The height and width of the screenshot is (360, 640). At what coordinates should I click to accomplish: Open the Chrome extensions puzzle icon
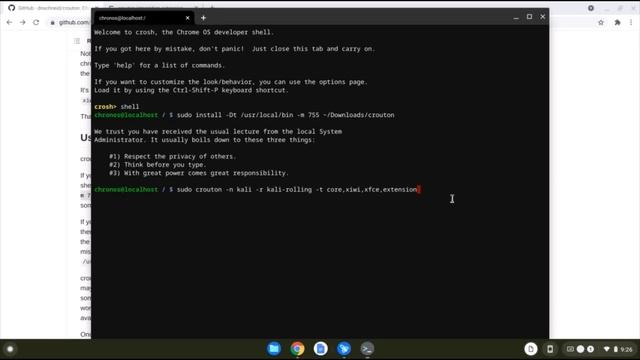click(617, 22)
